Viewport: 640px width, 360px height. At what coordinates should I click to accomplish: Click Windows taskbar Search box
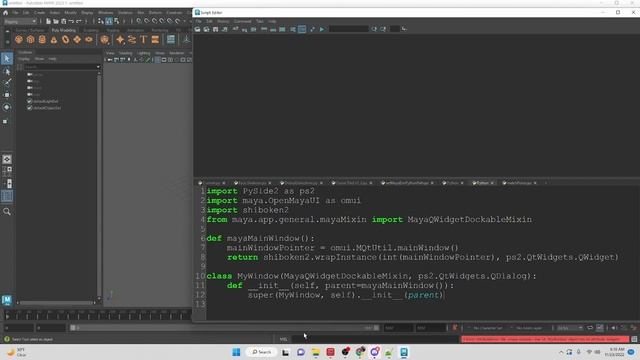pos(261,352)
